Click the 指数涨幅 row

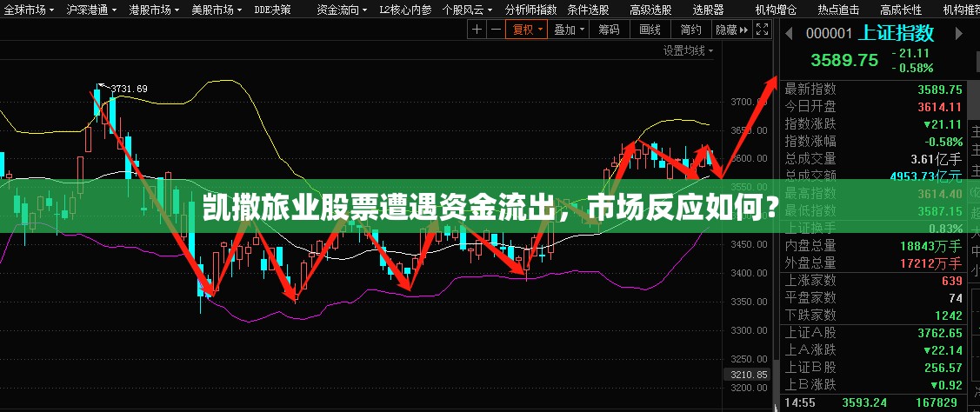pyautogui.click(x=873, y=142)
